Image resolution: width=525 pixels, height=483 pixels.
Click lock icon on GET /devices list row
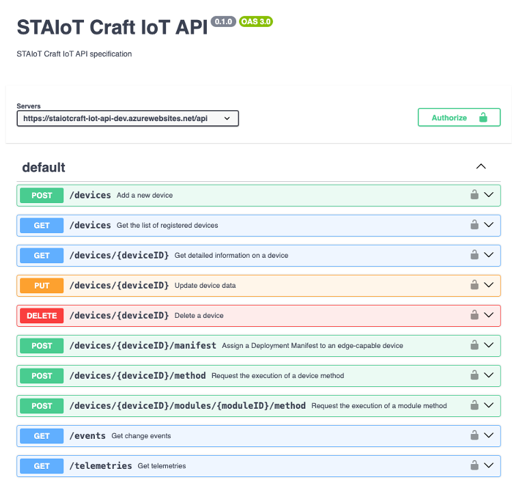pos(474,225)
